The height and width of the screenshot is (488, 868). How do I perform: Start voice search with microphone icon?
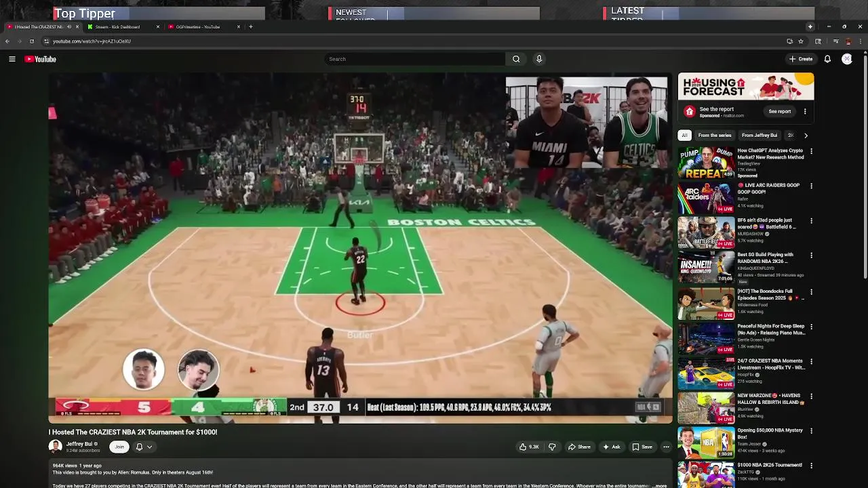pyautogui.click(x=539, y=59)
